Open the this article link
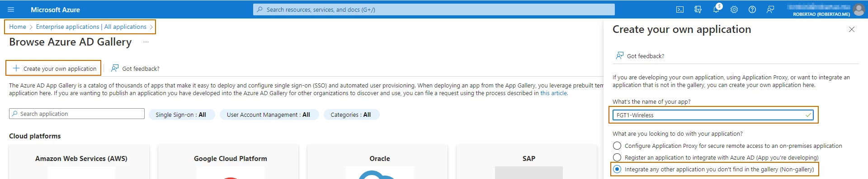 (x=554, y=93)
